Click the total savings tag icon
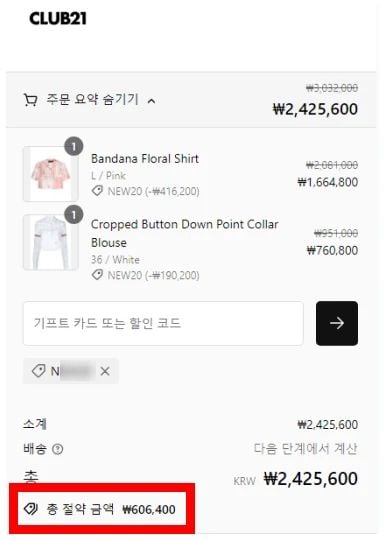384x540 pixels. [31, 509]
